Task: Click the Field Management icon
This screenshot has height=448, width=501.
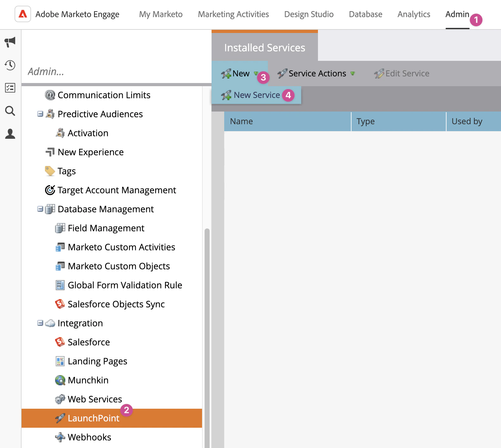Action: 60,228
